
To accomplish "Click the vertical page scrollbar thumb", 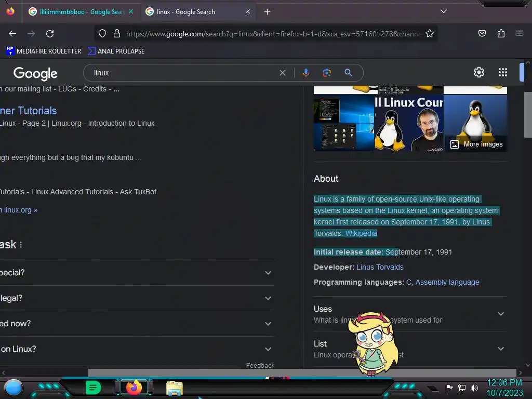I will pyautogui.click(x=528, y=114).
